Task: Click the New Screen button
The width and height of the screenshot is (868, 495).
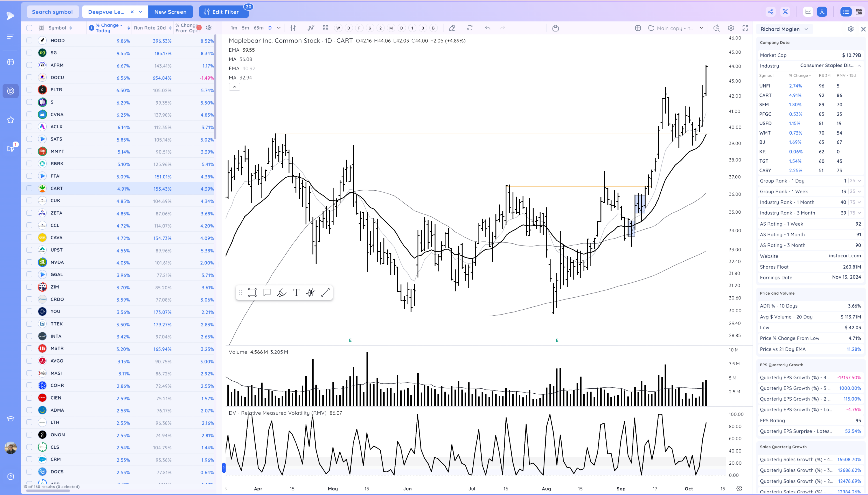Action: click(x=170, y=12)
